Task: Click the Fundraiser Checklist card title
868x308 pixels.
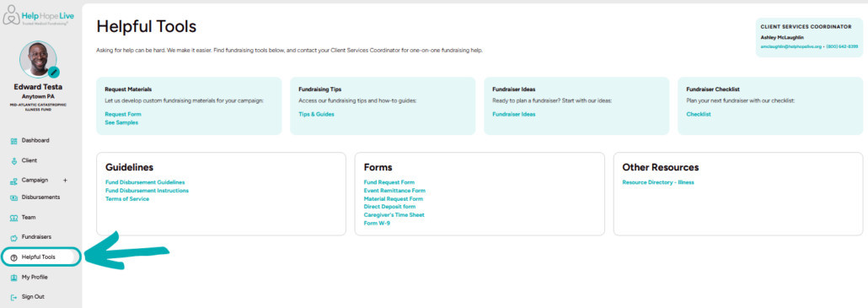Action: coord(713,89)
